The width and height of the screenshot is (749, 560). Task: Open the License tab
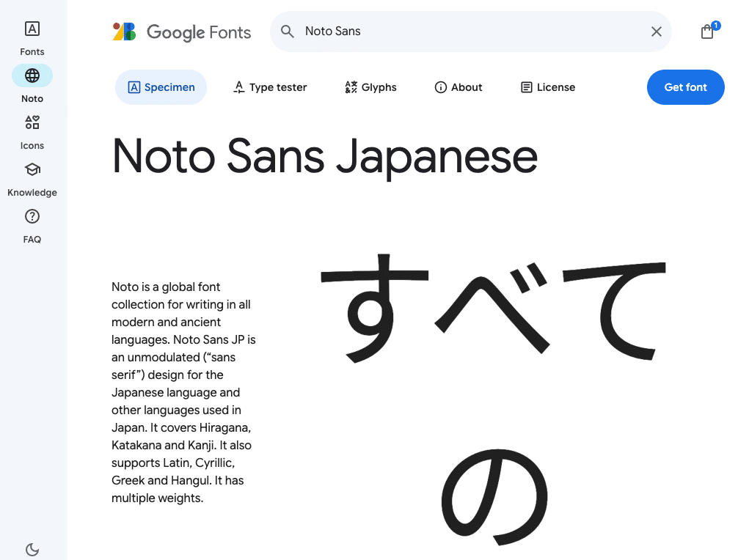click(547, 87)
